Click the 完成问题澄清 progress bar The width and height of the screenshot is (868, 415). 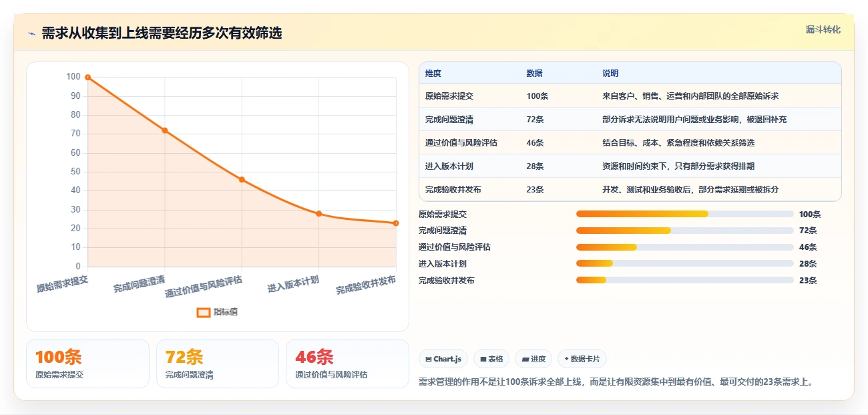coord(685,231)
